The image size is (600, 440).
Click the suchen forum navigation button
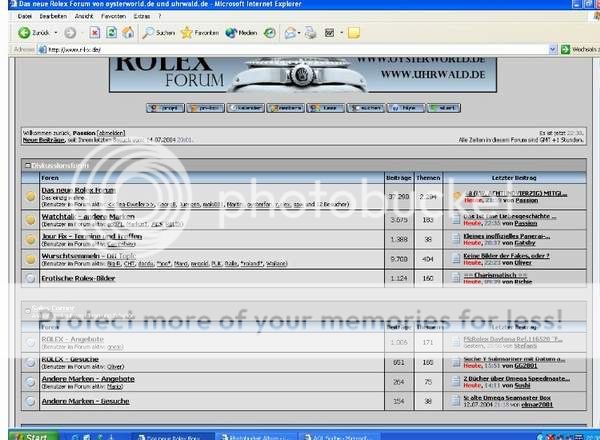pyautogui.click(x=366, y=108)
